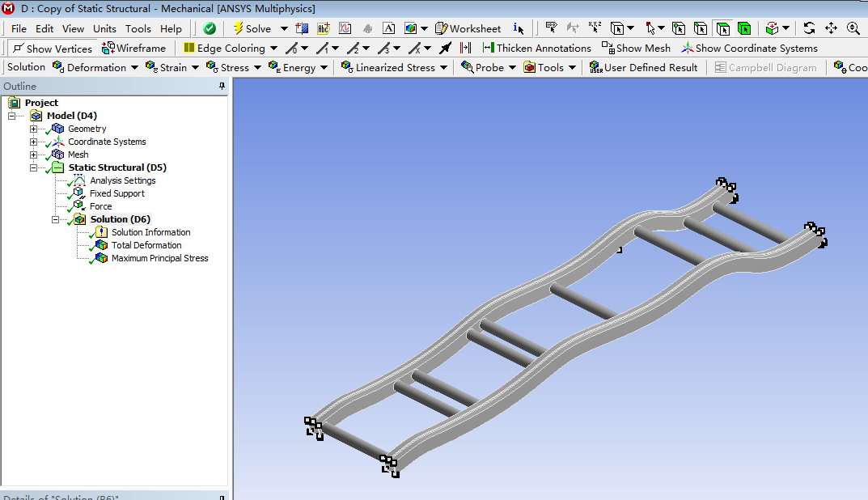Expand the Mesh tree node

[x=34, y=155]
